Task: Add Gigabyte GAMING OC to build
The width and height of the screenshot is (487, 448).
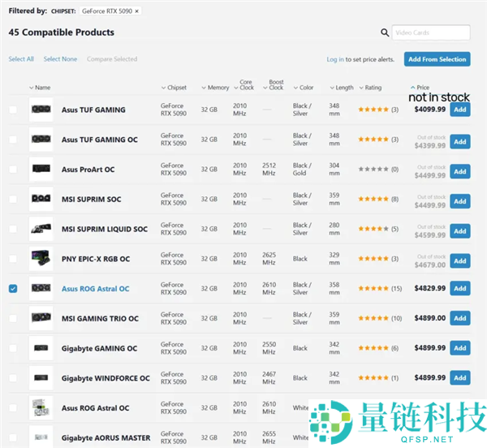Action: tap(460, 348)
